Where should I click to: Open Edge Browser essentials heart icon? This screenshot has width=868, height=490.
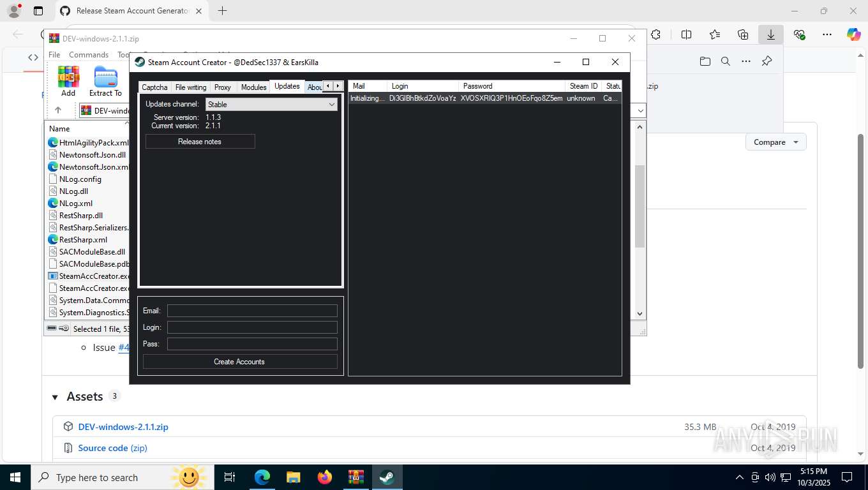point(799,35)
